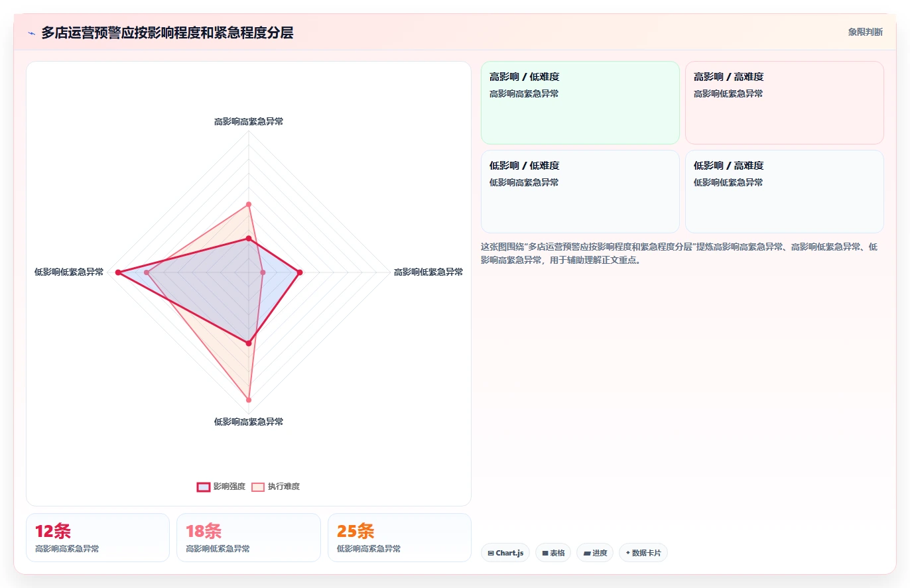
Task: Toggle the 影响强度 legend swatch
Action: click(x=204, y=487)
